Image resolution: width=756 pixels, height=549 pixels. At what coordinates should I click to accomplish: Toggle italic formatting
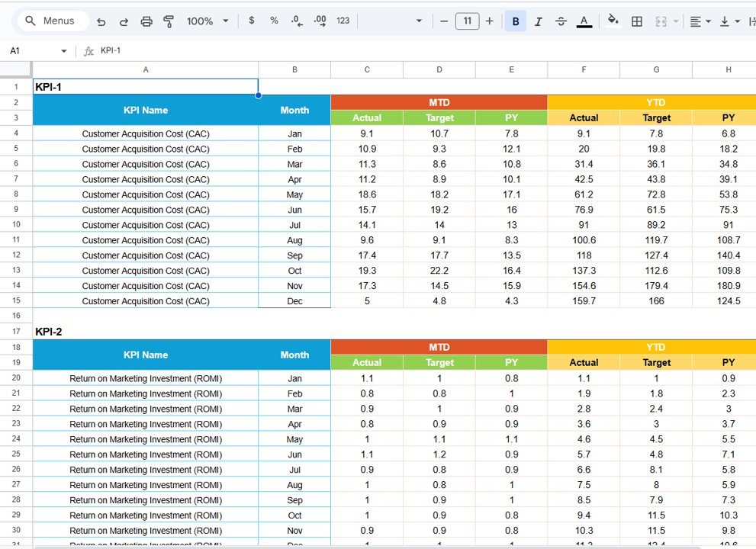click(x=539, y=21)
